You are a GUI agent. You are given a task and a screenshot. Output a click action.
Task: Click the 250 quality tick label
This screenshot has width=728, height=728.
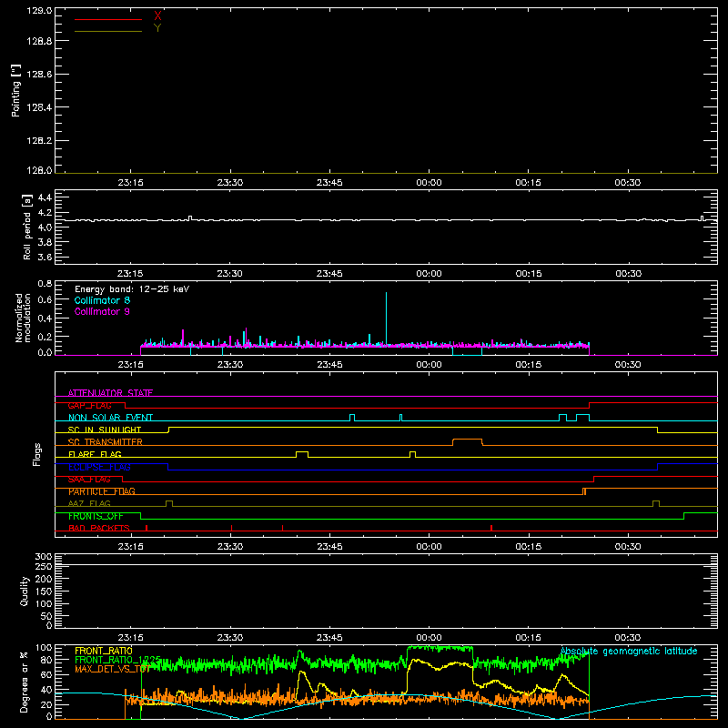(43, 566)
